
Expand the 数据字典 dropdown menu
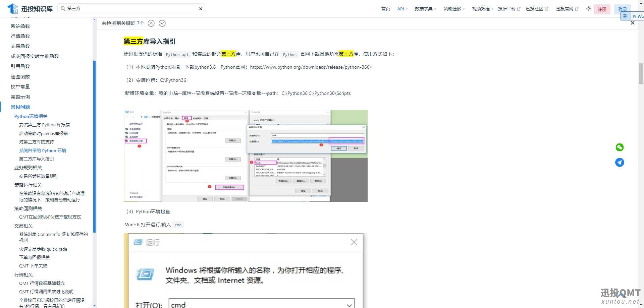[426, 9]
